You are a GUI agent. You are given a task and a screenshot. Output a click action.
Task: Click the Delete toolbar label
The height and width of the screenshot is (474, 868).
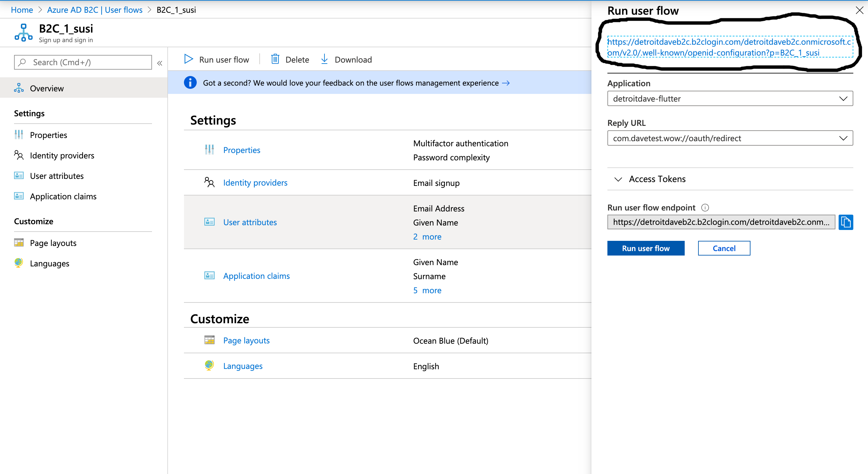(x=297, y=60)
